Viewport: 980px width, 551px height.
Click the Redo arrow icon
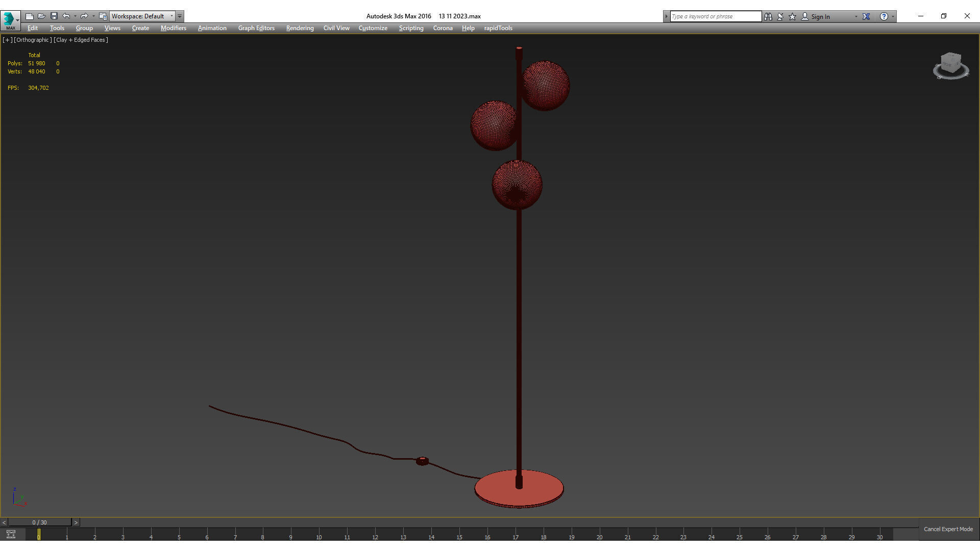point(84,16)
